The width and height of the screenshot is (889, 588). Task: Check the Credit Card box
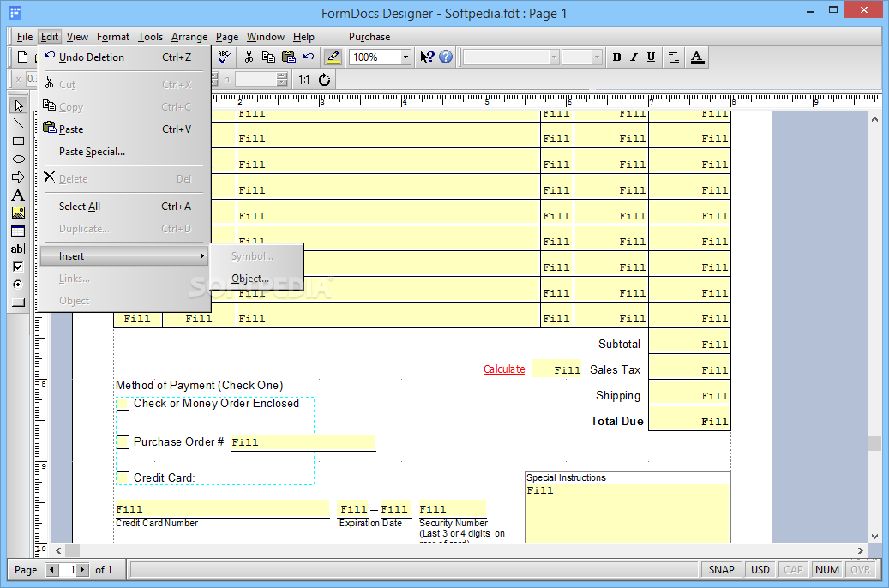pyautogui.click(x=123, y=478)
